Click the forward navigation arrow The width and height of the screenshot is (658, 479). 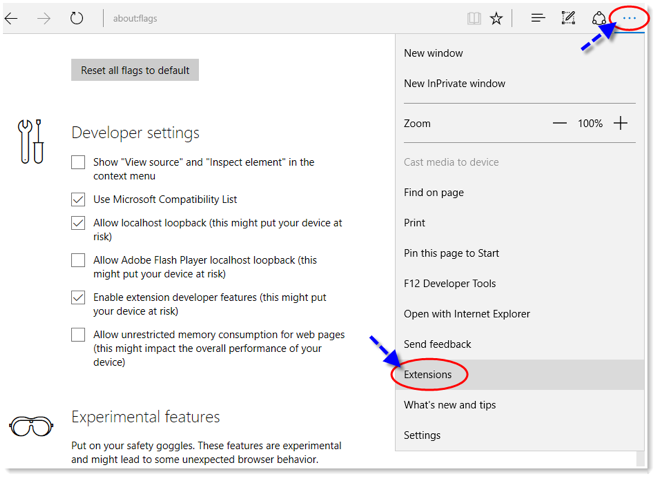click(44, 18)
